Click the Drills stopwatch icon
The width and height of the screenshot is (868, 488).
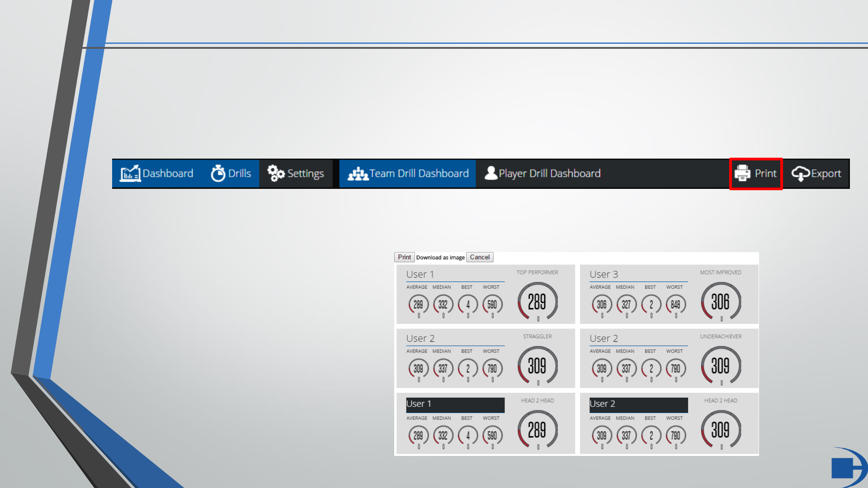click(x=218, y=174)
